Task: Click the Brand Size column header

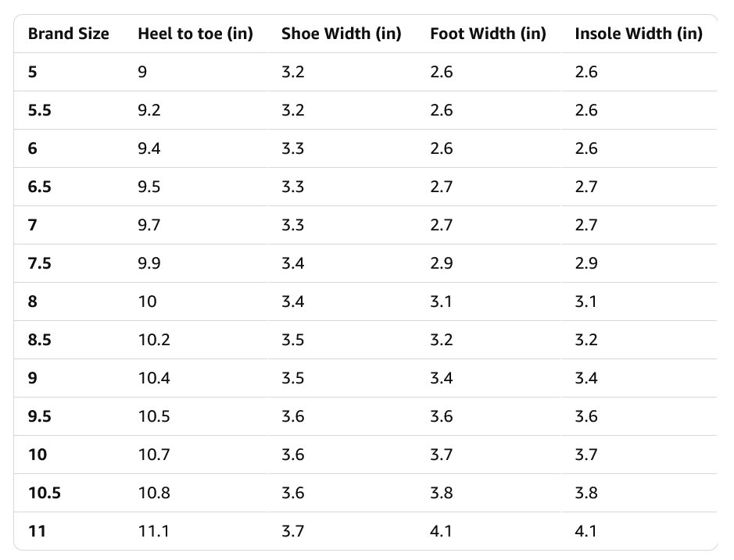Action: 68,34
